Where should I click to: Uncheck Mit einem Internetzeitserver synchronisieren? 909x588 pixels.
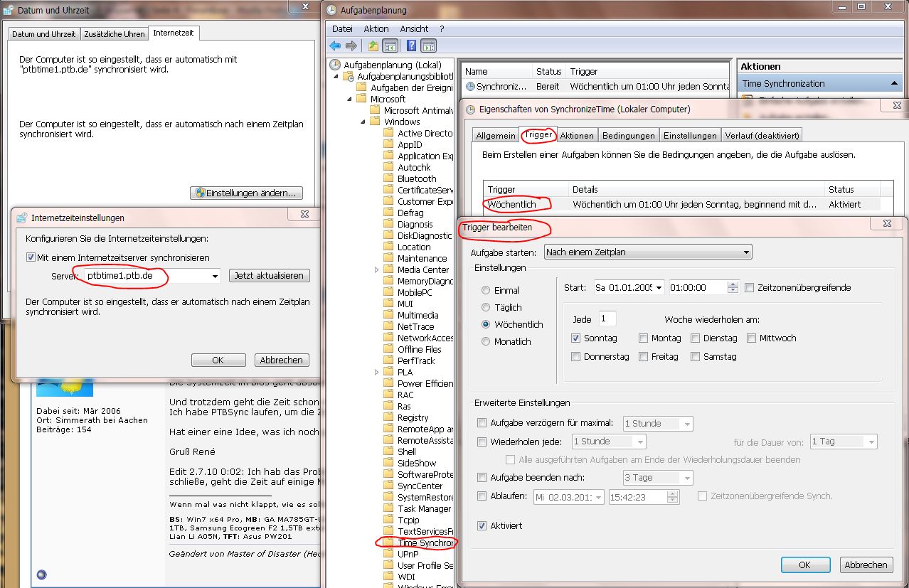click(x=31, y=257)
